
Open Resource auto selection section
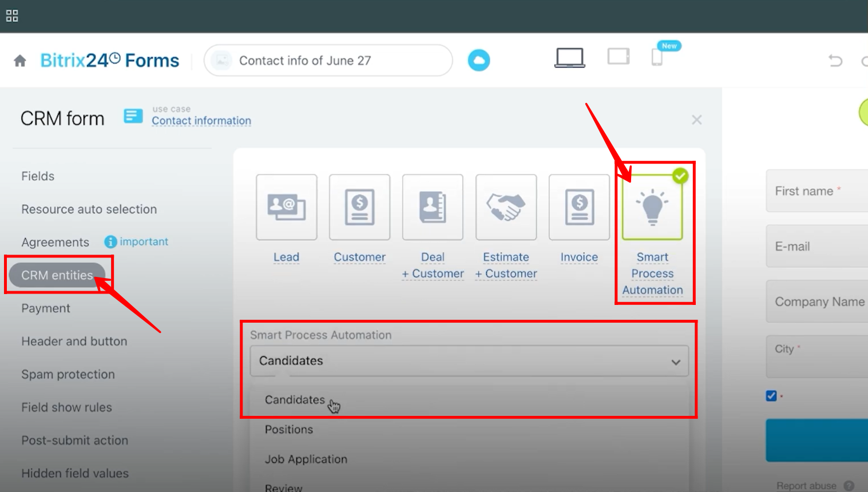(x=89, y=209)
